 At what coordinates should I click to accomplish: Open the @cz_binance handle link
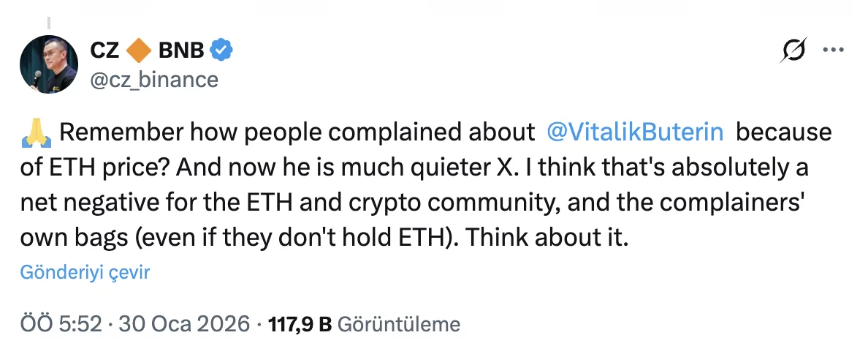click(x=154, y=79)
